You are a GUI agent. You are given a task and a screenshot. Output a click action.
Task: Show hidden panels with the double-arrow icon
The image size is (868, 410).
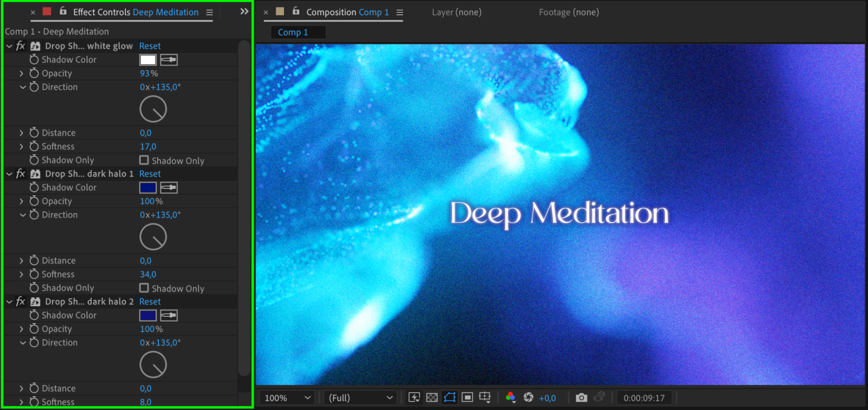pyautogui.click(x=244, y=11)
